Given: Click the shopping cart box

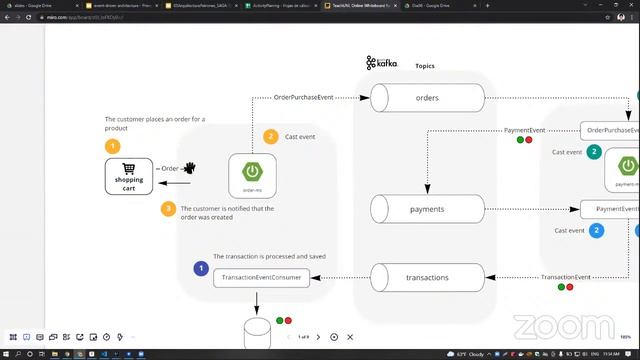Looking at the screenshot, I should (x=129, y=176).
